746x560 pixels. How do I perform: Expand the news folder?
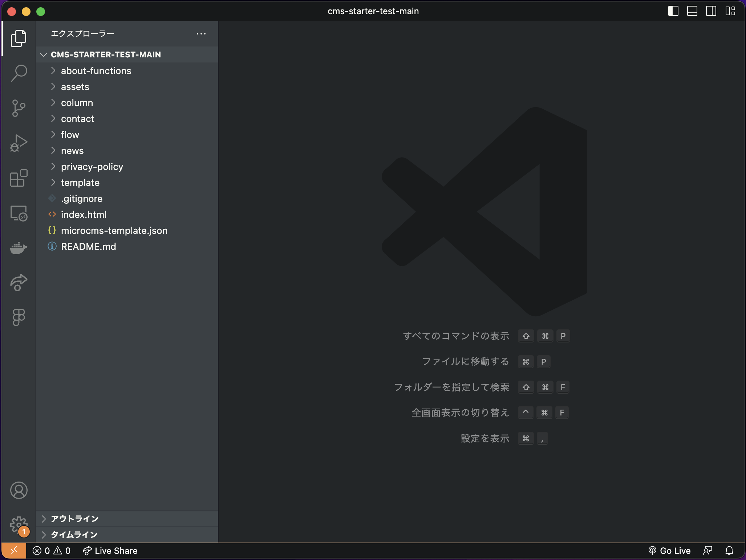click(x=127, y=151)
